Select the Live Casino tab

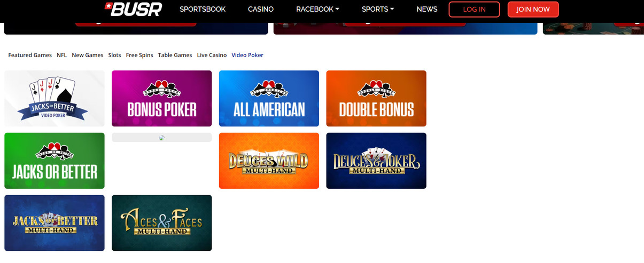pos(212,55)
